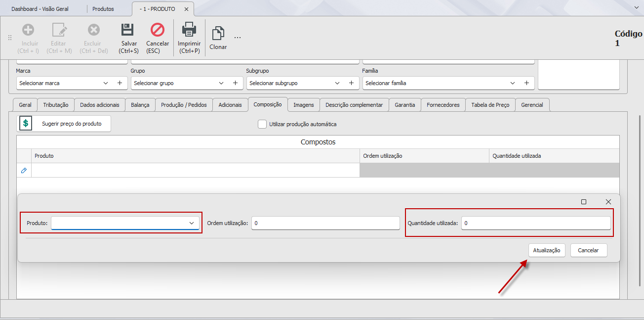Image resolution: width=644 pixels, height=320 pixels.
Task: Add new marca with plus icon
Action: point(120,83)
